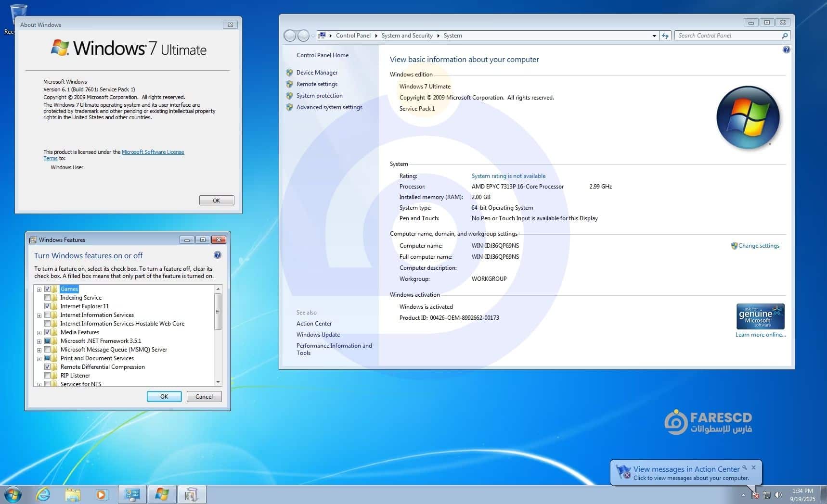Screen dimensions: 827x504
Task: Click the refresh button beside address bar
Action: click(x=665, y=36)
